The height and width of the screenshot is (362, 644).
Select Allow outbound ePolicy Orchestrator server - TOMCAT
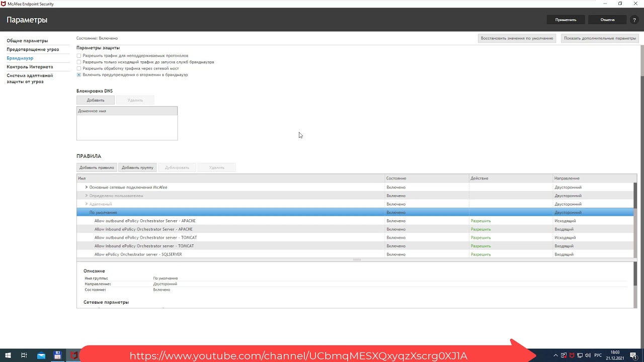(x=355, y=238)
